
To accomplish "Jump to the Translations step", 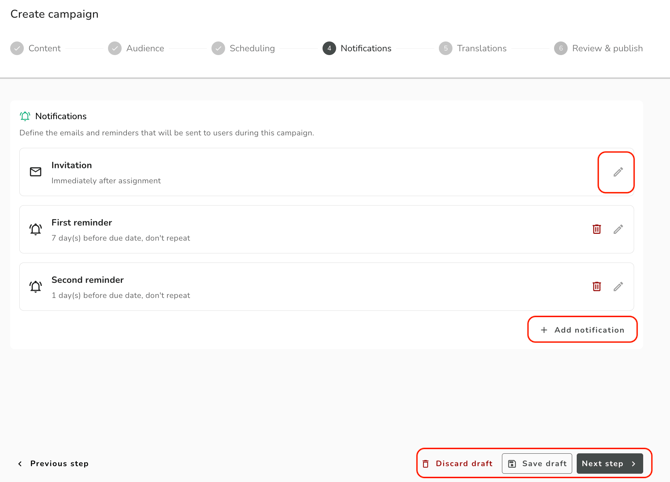I will [x=473, y=48].
